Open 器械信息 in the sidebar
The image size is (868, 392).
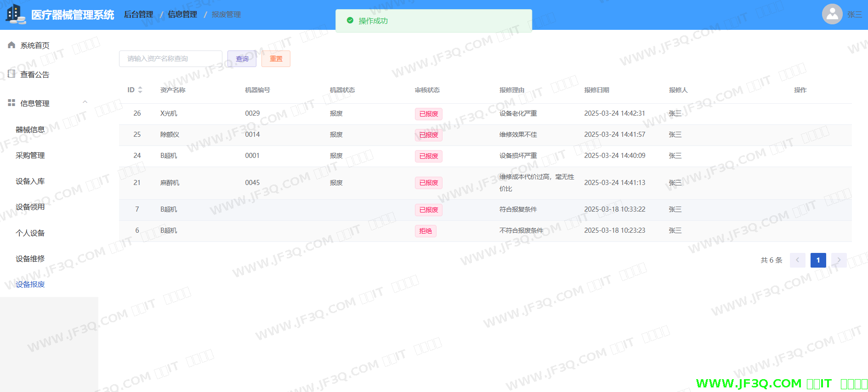(x=30, y=130)
